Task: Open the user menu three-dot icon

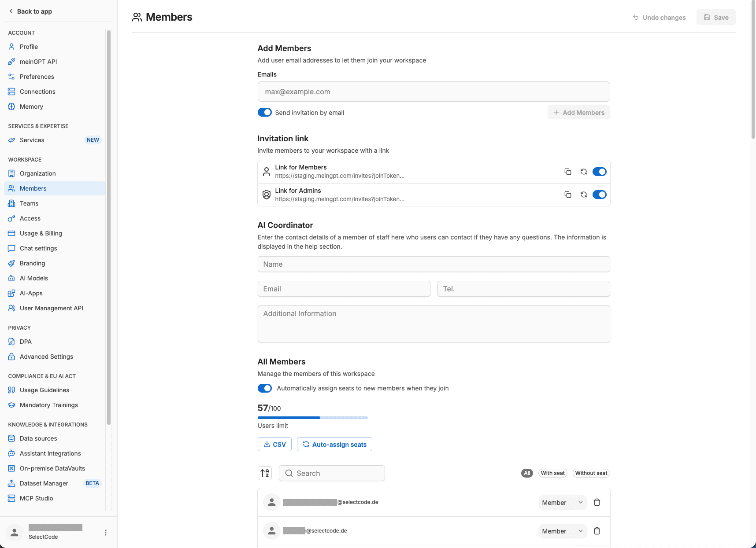Action: 106,533
